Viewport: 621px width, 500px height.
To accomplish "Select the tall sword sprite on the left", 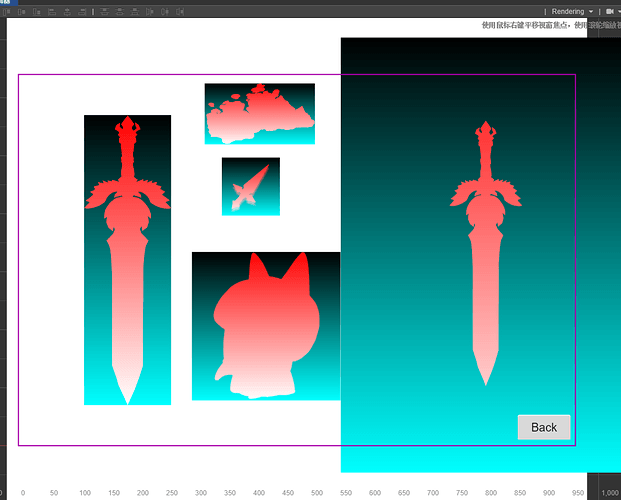I will coord(128,260).
